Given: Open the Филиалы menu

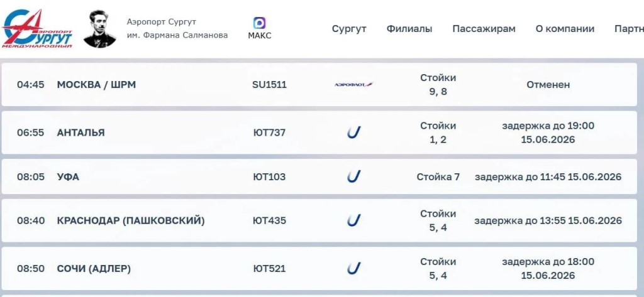Looking at the screenshot, I should coord(409,29).
